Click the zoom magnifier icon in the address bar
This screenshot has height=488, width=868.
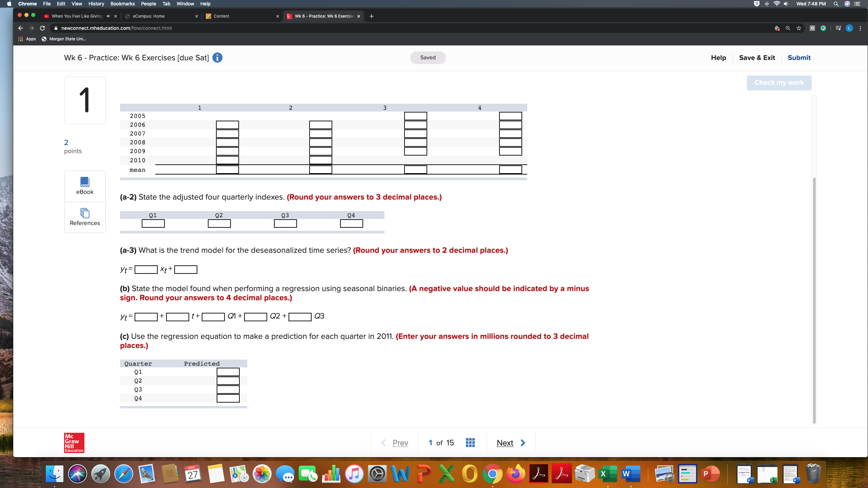(788, 28)
